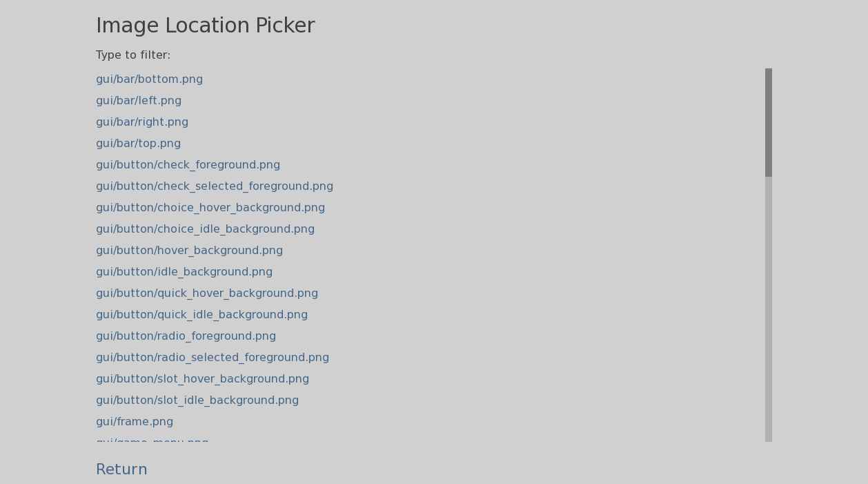Open gui/bar/left.png image link
This screenshot has width=868, height=484.
[x=139, y=100]
